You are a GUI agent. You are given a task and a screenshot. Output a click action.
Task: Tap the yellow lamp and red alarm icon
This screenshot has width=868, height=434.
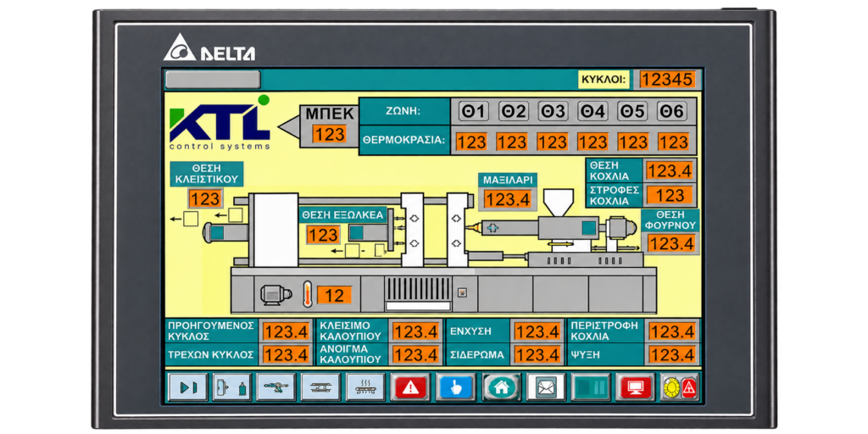point(681,387)
